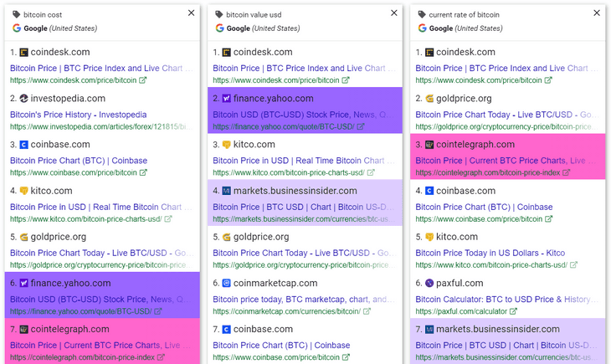Open external link icon for kitco URL in 'bitcoin value usd' panel

coord(371,172)
